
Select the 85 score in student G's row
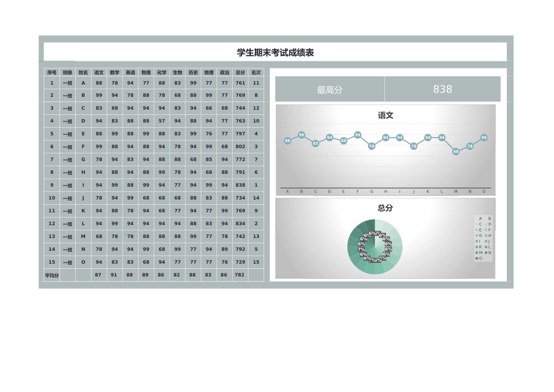tap(209, 159)
